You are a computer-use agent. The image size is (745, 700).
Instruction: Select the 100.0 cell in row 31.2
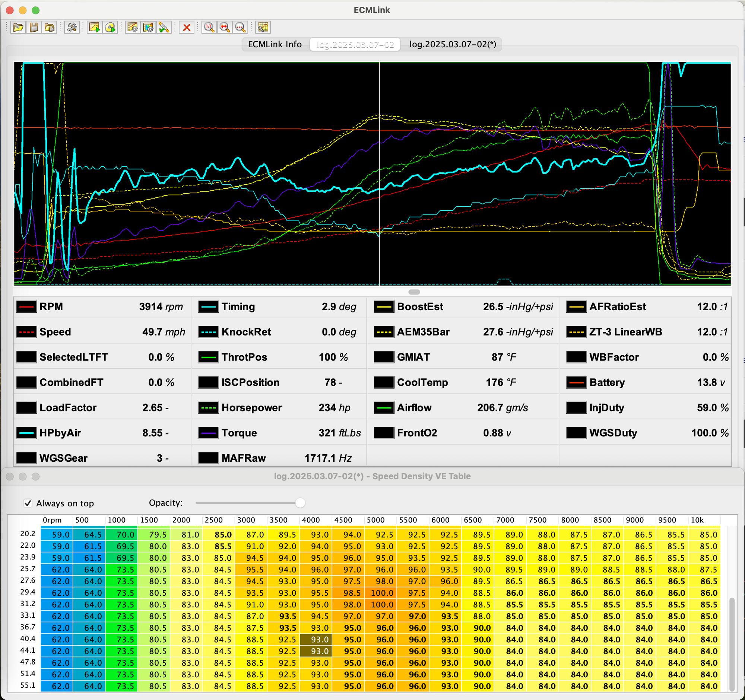tap(380, 604)
